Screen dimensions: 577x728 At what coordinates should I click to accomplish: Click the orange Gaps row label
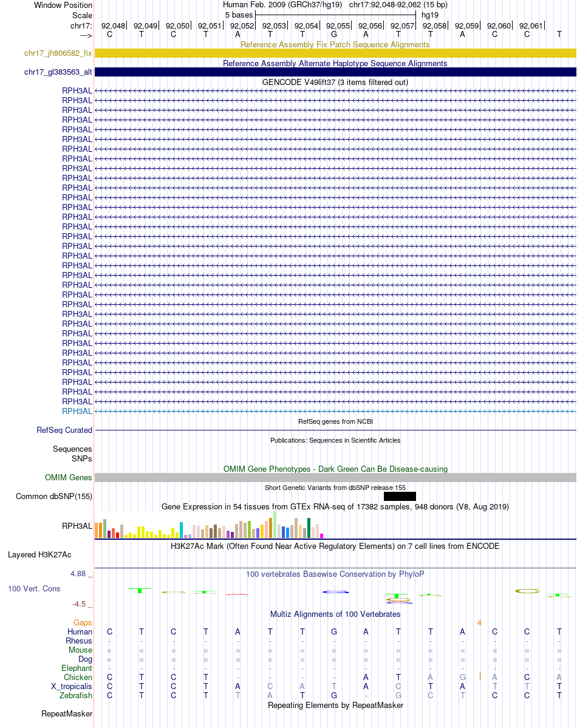point(83,622)
